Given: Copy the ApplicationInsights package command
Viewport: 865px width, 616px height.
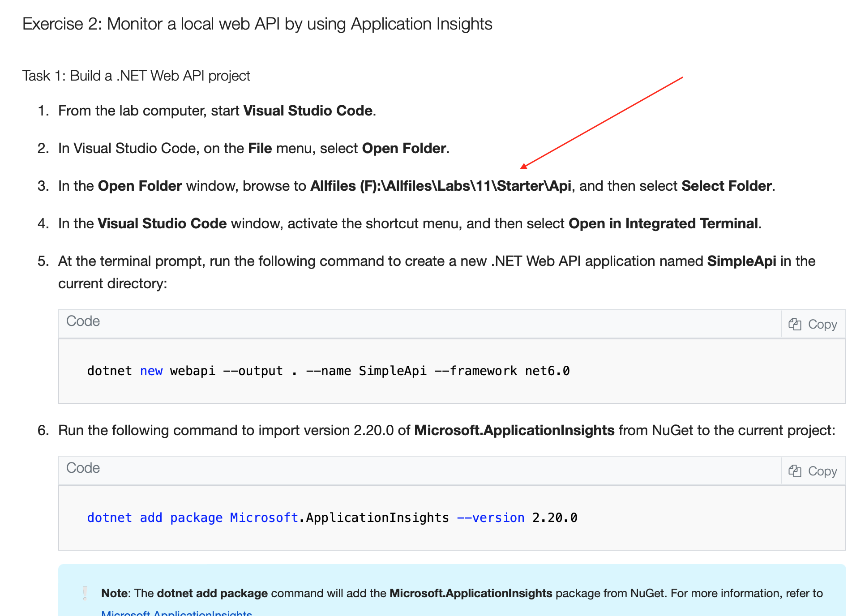Looking at the screenshot, I should [x=813, y=471].
